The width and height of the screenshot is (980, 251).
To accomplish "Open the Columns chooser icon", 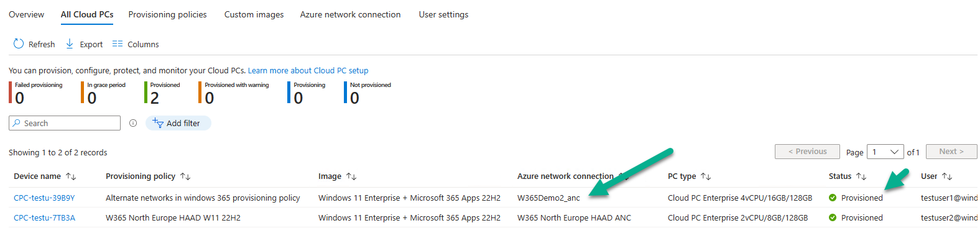I will pos(118,43).
